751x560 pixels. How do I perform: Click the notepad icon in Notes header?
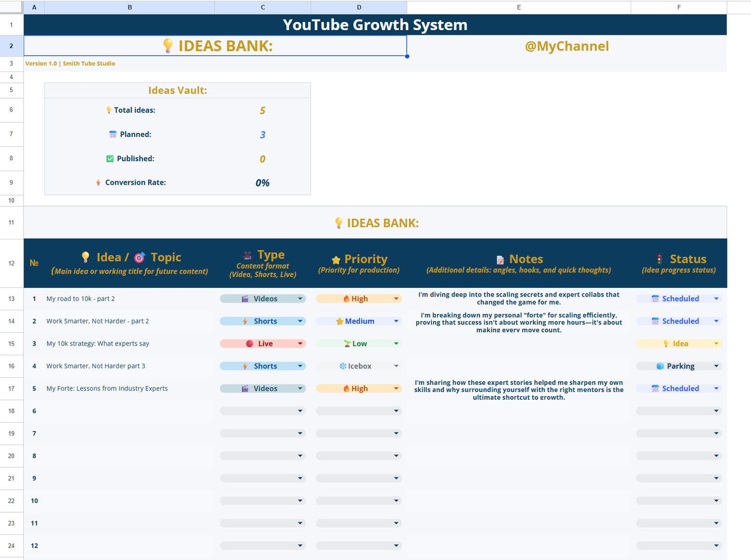[x=500, y=260]
